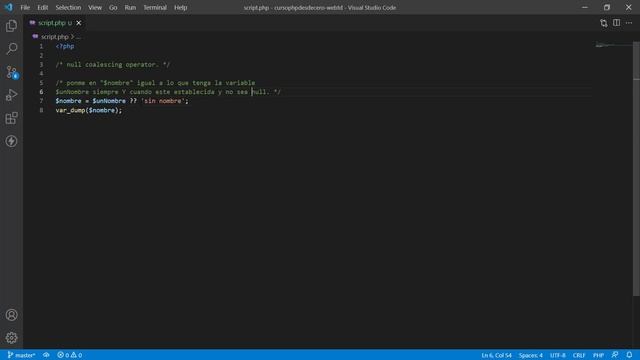Open the View menu

coord(95,7)
